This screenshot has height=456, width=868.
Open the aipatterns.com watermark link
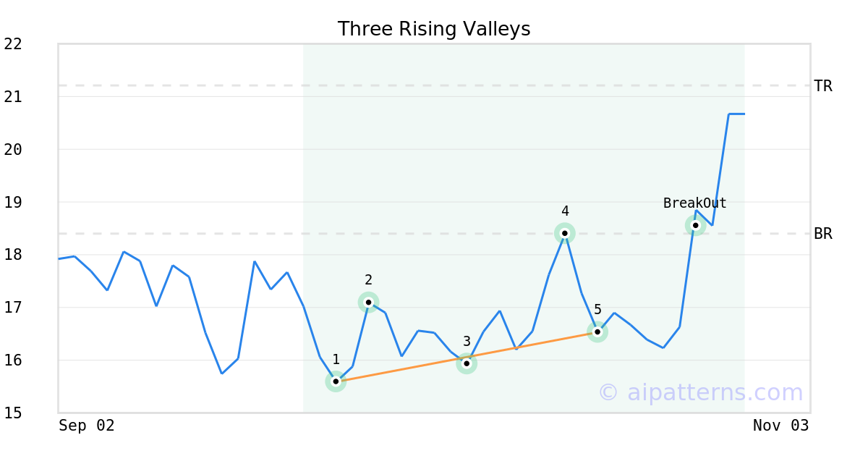(700, 392)
